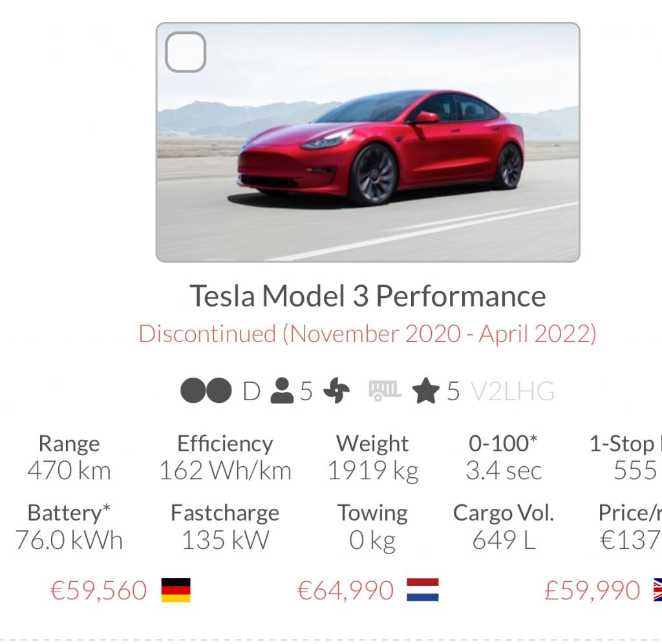Click the Range 470 km value
662x644 pixels.
click(69, 471)
